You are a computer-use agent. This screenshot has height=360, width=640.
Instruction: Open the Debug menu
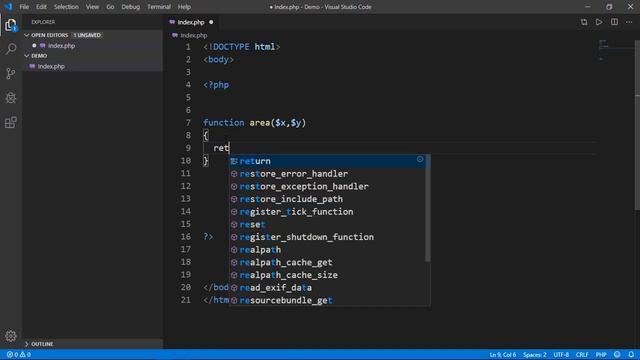click(131, 7)
